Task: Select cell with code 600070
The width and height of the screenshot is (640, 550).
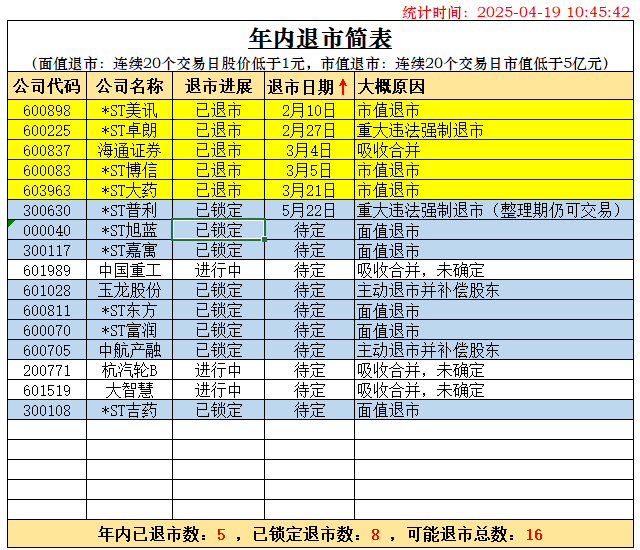Action: (x=47, y=330)
